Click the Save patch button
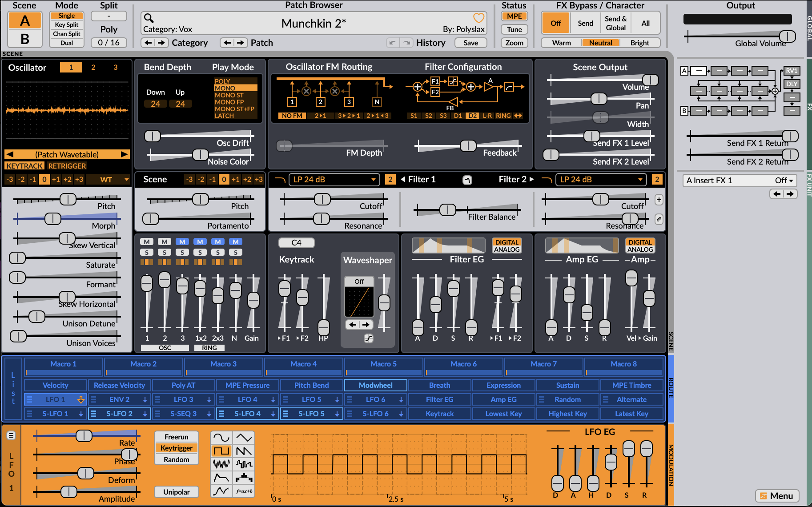 [x=470, y=43]
